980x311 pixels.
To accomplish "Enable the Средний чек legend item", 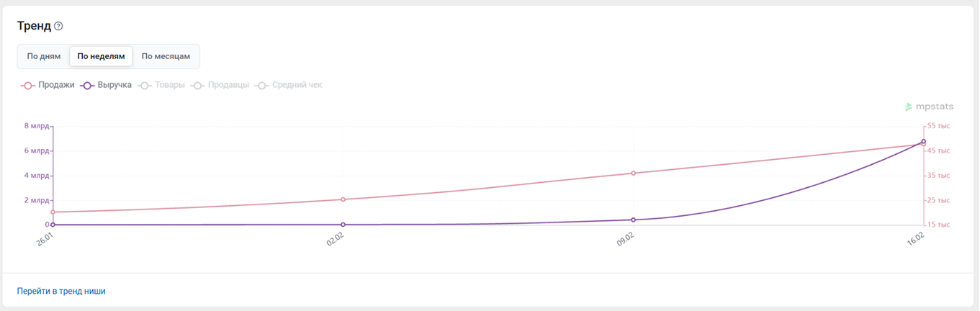I will click(289, 85).
